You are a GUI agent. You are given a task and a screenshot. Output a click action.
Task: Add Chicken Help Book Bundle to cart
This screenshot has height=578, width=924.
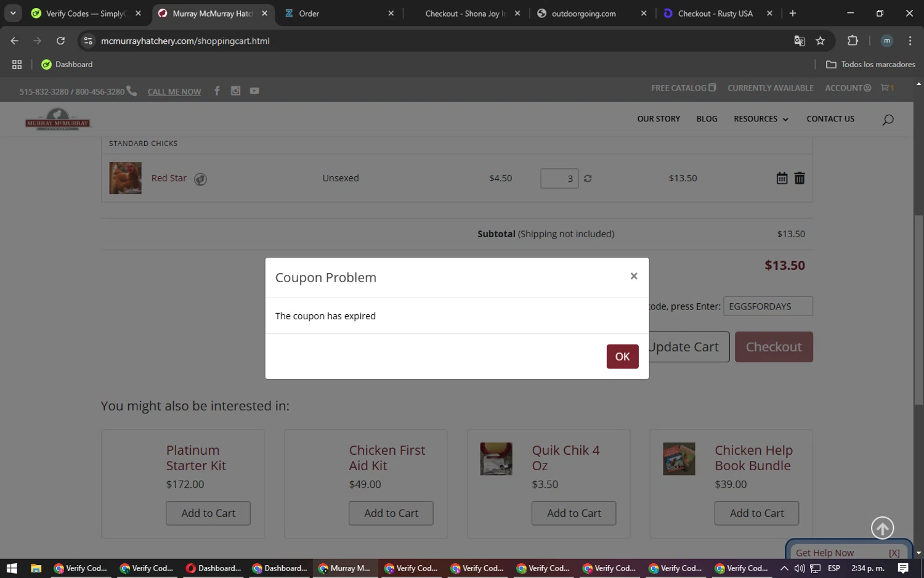(x=757, y=513)
